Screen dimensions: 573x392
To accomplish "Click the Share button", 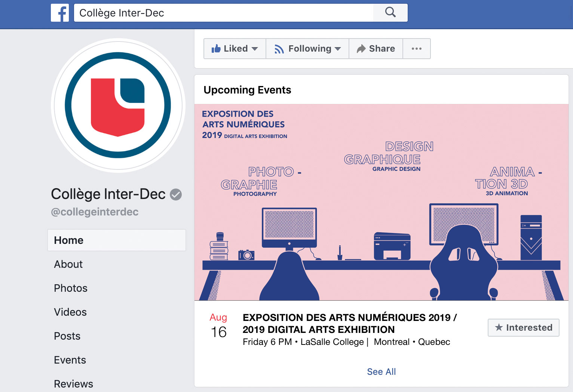I will [376, 49].
